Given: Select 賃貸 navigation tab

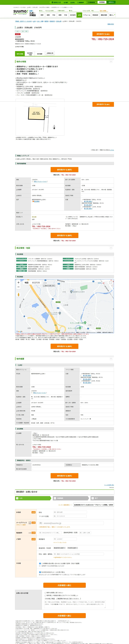Looking at the screenshot, I should click(42, 15).
